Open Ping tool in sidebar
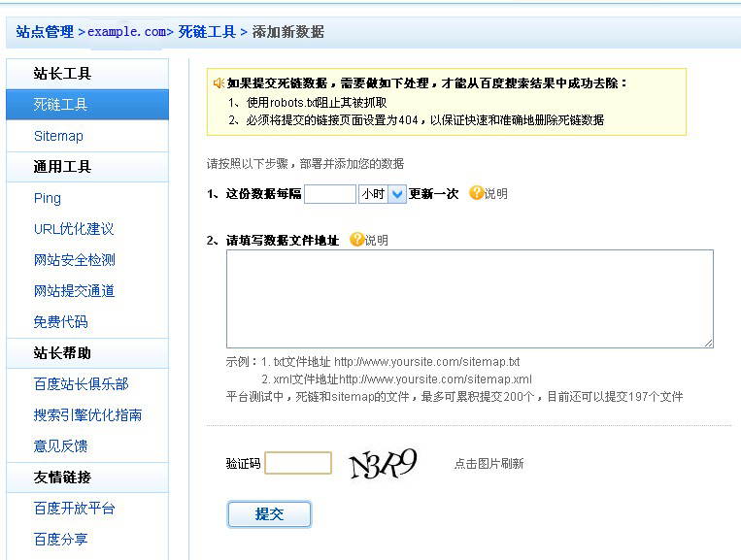The width and height of the screenshot is (741, 560). click(x=48, y=198)
